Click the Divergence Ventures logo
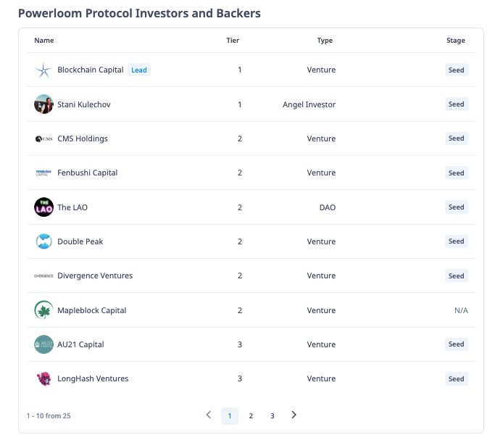This screenshot has width=503, height=448. tap(43, 275)
